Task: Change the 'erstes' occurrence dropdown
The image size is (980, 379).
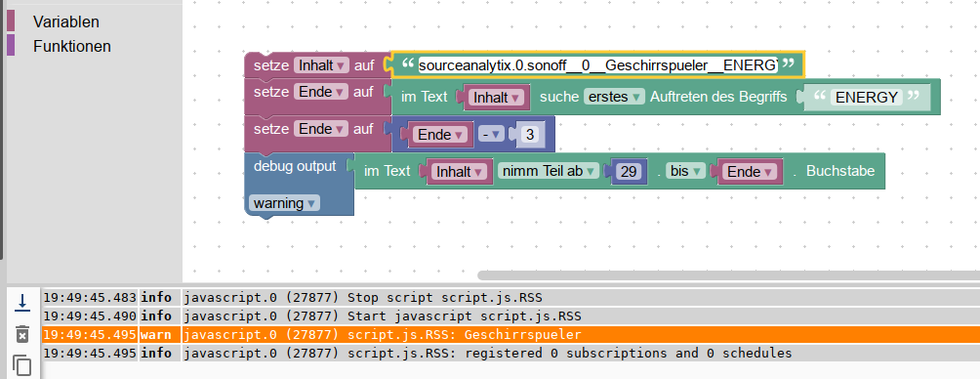Action: [x=614, y=97]
